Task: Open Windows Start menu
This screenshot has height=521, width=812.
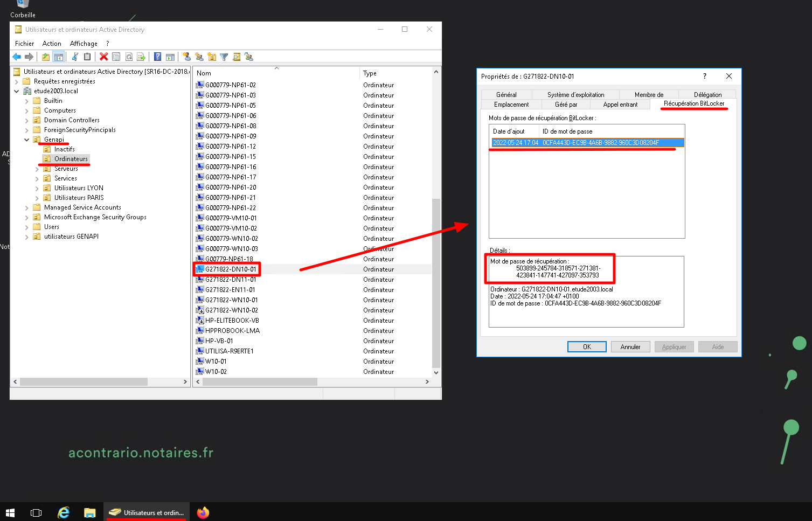Action: click(10, 512)
